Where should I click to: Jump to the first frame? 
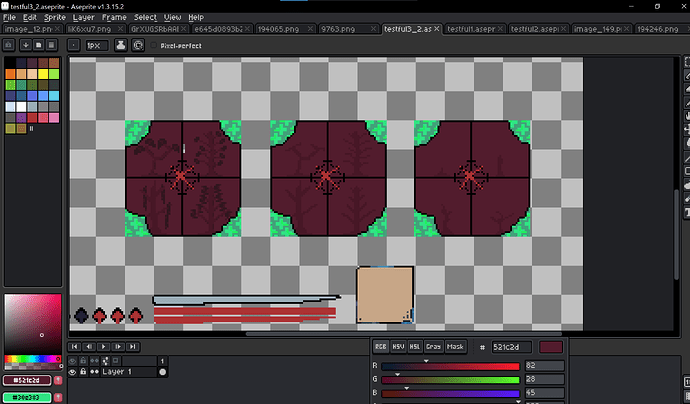(x=74, y=346)
